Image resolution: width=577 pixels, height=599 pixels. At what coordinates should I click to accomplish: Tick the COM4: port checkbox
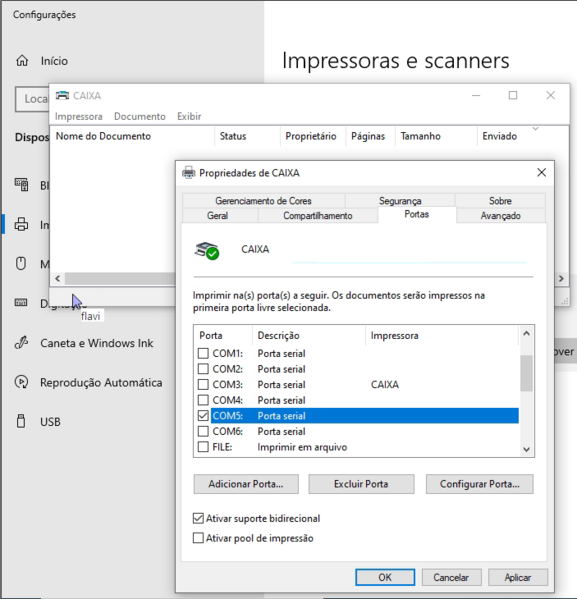pyautogui.click(x=203, y=400)
